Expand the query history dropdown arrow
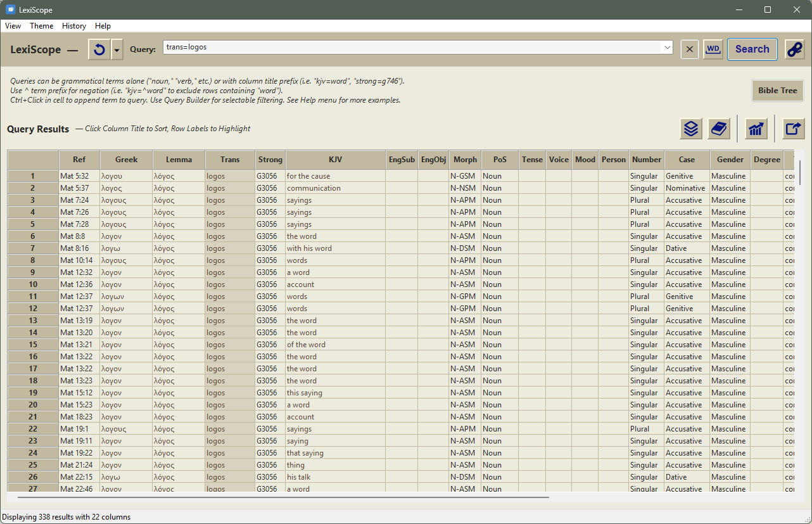 click(x=667, y=48)
